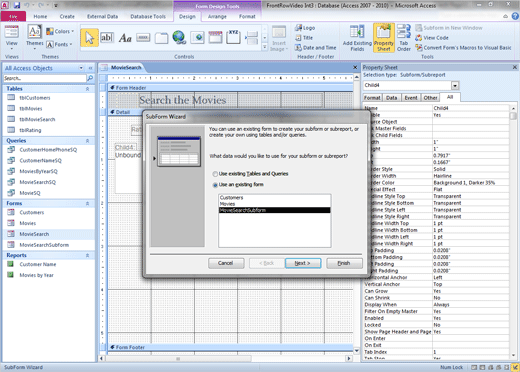
Task: Open the Event tab in Property Sheet
Action: (411, 98)
